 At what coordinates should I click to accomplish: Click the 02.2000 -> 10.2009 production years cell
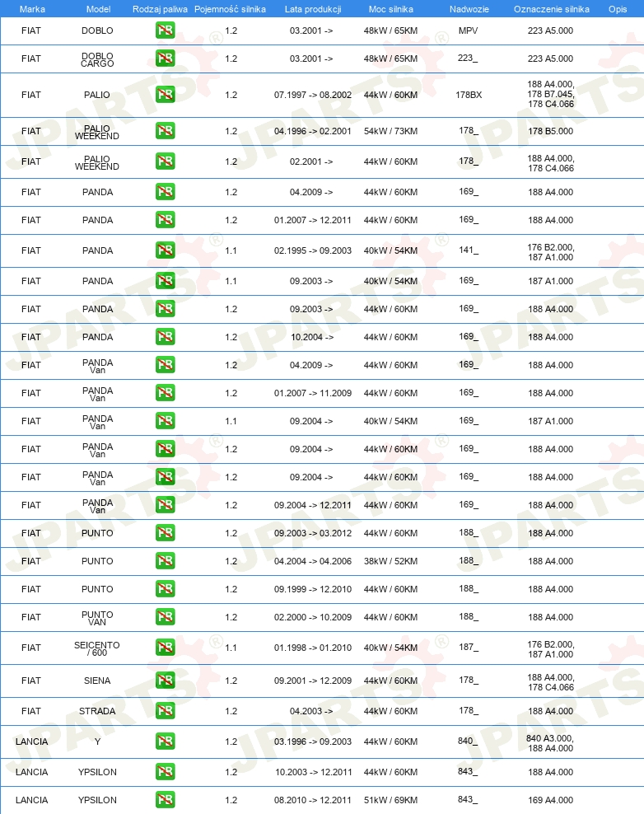point(313,617)
